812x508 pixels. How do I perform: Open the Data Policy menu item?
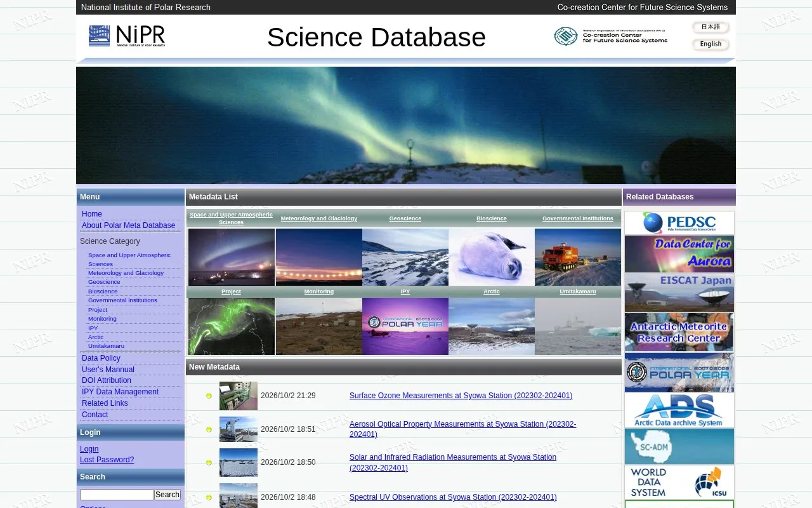[x=101, y=358]
